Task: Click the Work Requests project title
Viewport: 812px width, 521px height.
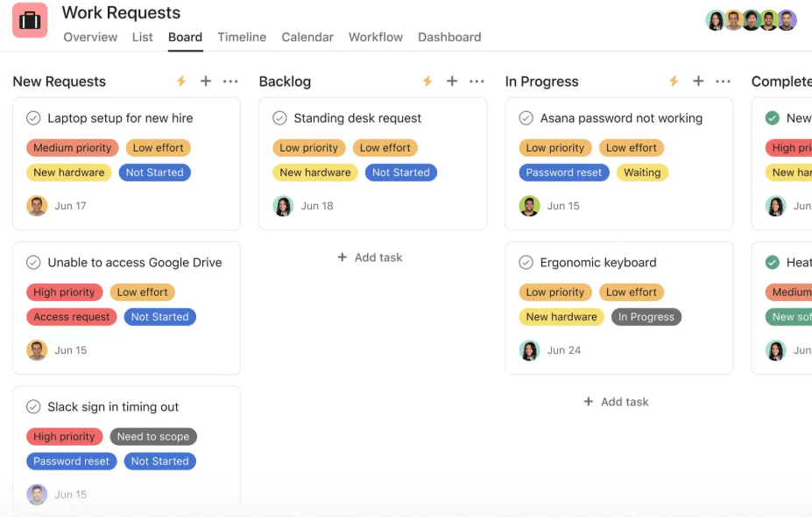Action: click(121, 12)
